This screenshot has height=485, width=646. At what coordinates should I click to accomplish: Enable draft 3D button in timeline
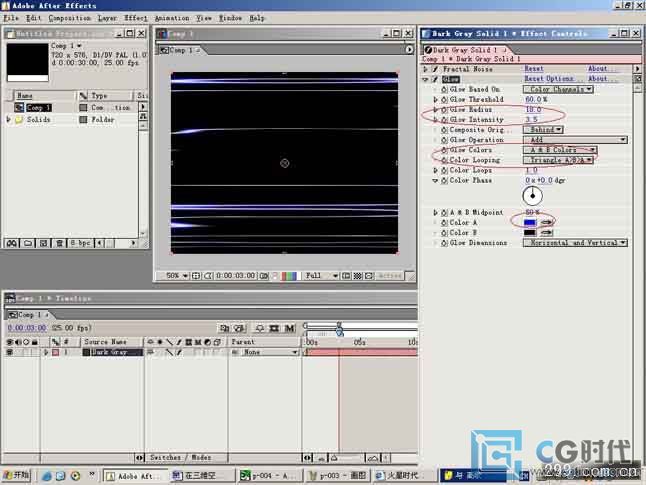tap(240, 328)
